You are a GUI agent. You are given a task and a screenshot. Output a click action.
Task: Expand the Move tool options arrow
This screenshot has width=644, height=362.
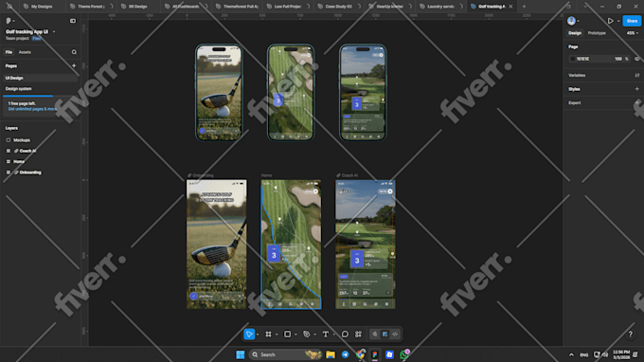[258, 335]
